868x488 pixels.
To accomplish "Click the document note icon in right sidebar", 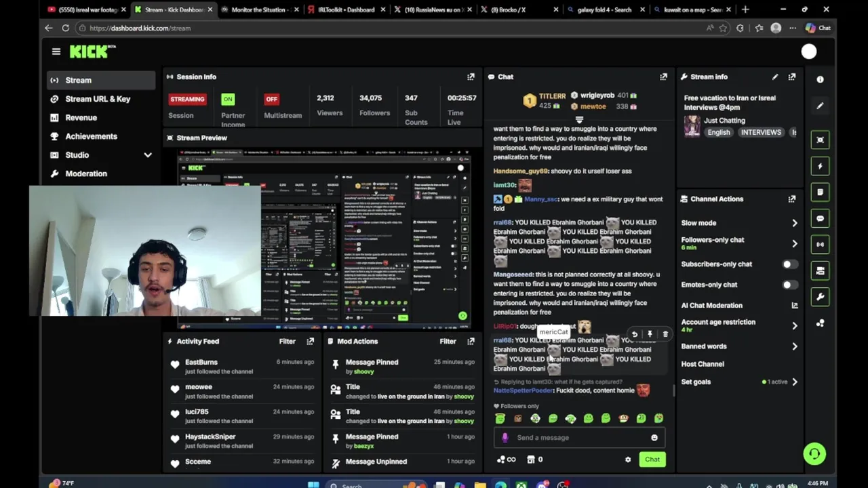I will tap(820, 192).
